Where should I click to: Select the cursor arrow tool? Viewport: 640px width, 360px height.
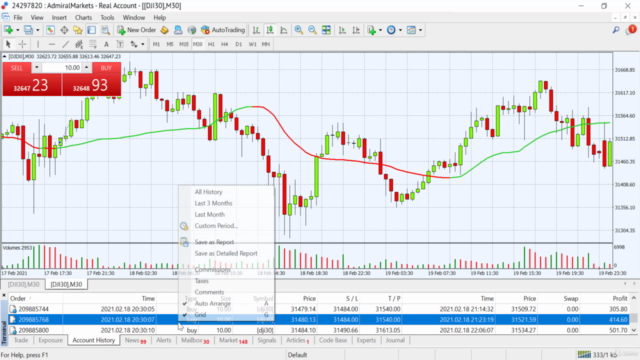click(8, 44)
